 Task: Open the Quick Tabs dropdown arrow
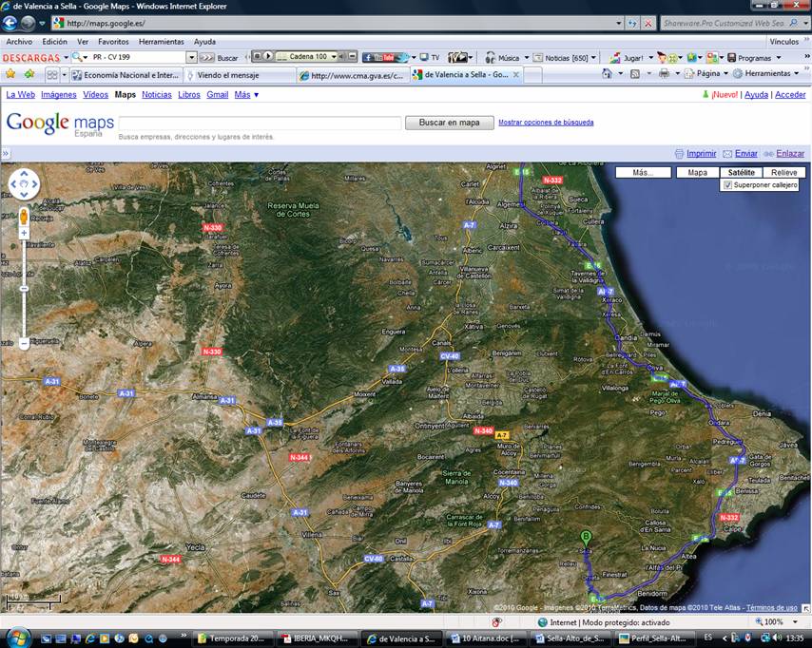65,75
